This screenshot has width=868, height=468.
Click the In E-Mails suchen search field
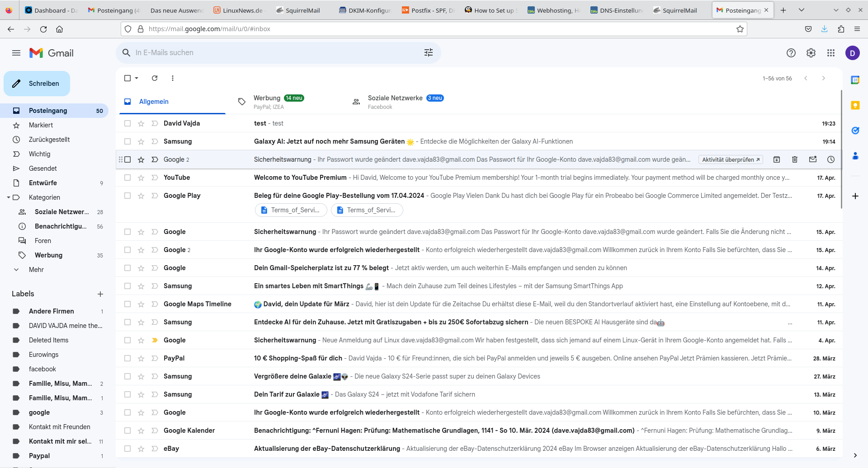(271, 52)
